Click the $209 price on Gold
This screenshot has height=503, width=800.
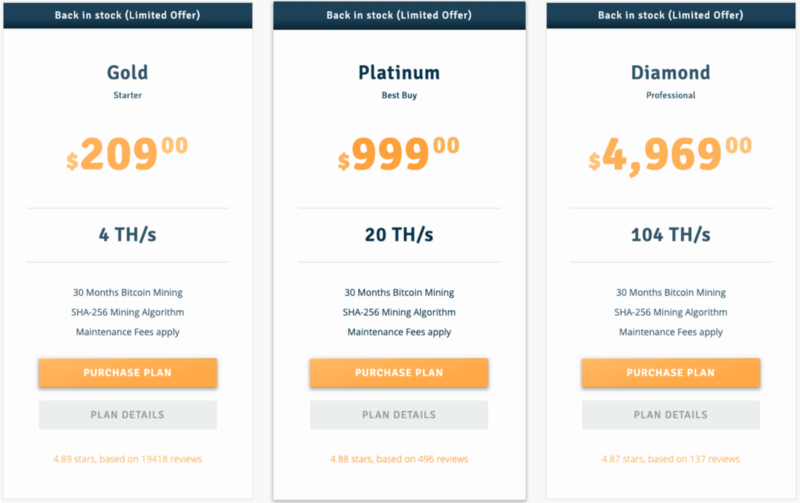pyautogui.click(x=127, y=154)
